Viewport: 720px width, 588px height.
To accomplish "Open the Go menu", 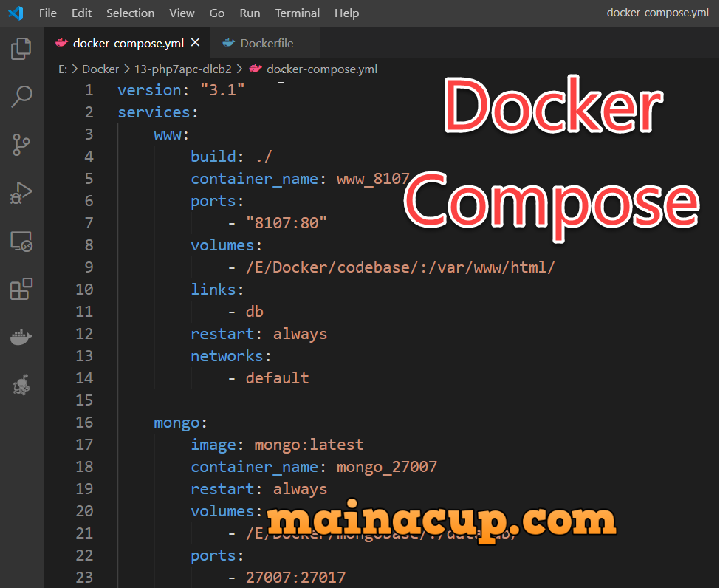I will tap(216, 13).
